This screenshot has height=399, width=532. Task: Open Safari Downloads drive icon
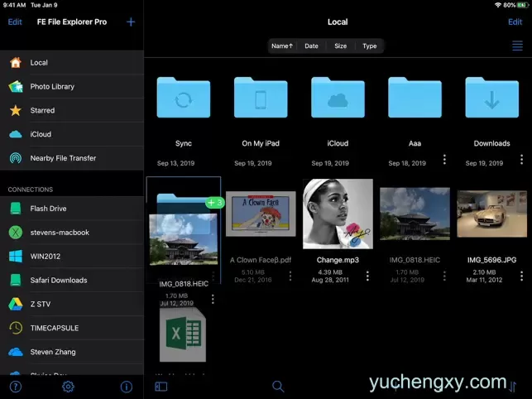[16, 280]
